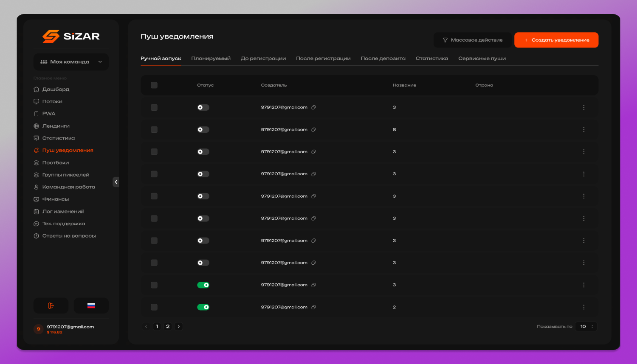Click the Russian flag language button
The height and width of the screenshot is (364, 637).
point(91,305)
